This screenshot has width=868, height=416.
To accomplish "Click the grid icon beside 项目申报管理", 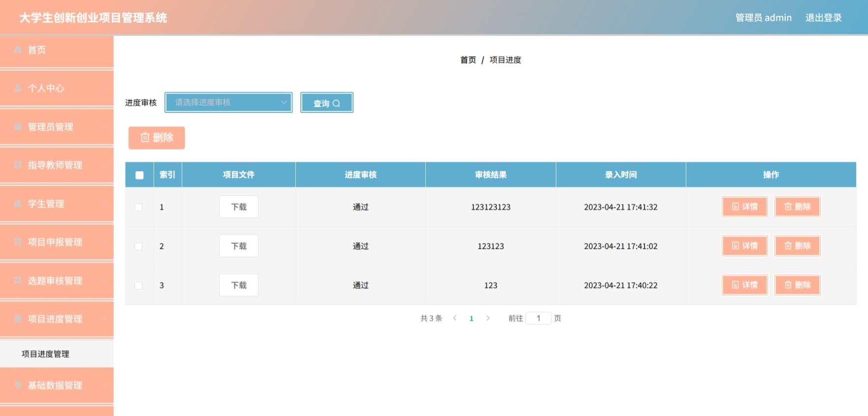I will (18, 242).
